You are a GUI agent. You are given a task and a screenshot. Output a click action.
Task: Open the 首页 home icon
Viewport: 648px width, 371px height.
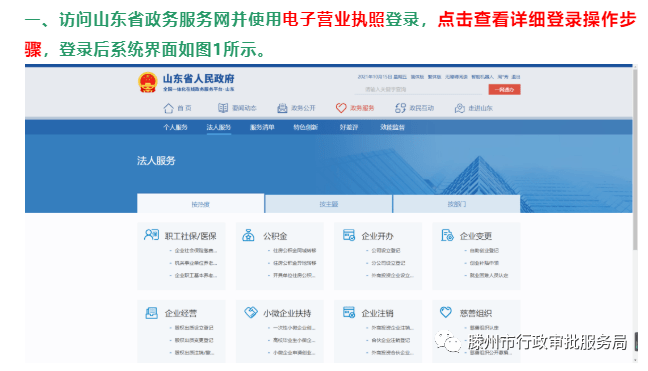[168, 108]
